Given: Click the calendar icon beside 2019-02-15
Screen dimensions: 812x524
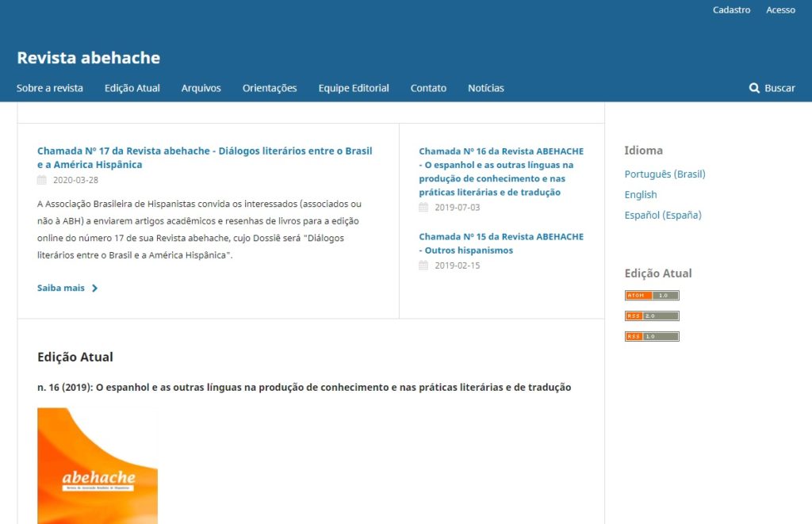Looking at the screenshot, I should pos(423,266).
